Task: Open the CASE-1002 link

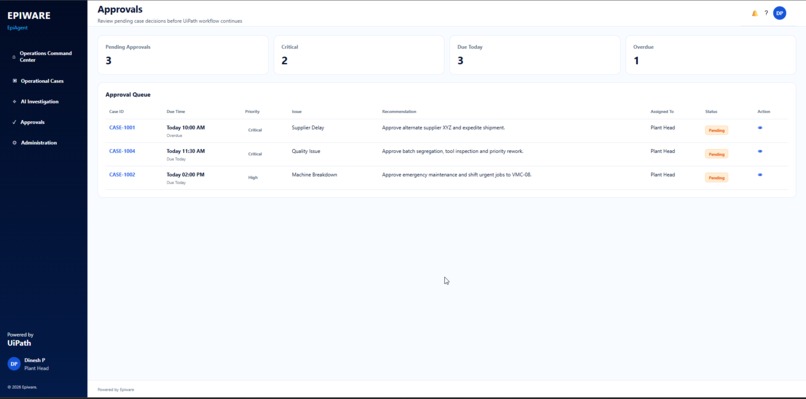Action: tap(122, 175)
